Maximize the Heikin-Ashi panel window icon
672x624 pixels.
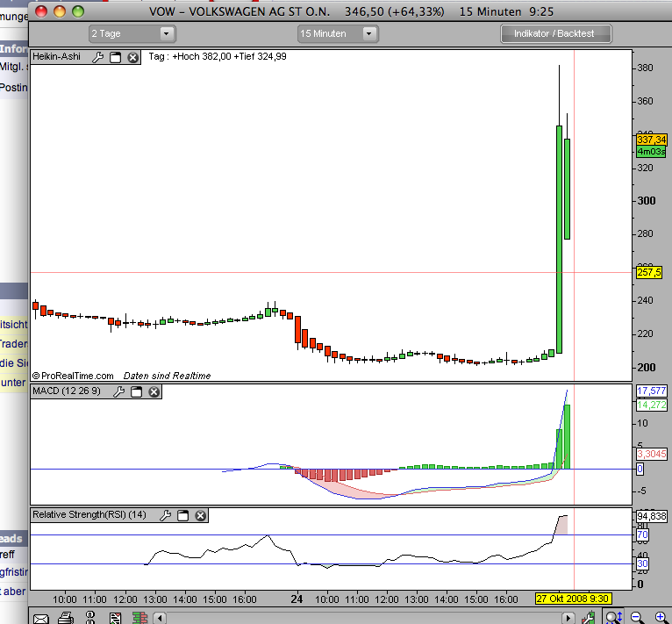pyautogui.click(x=115, y=57)
